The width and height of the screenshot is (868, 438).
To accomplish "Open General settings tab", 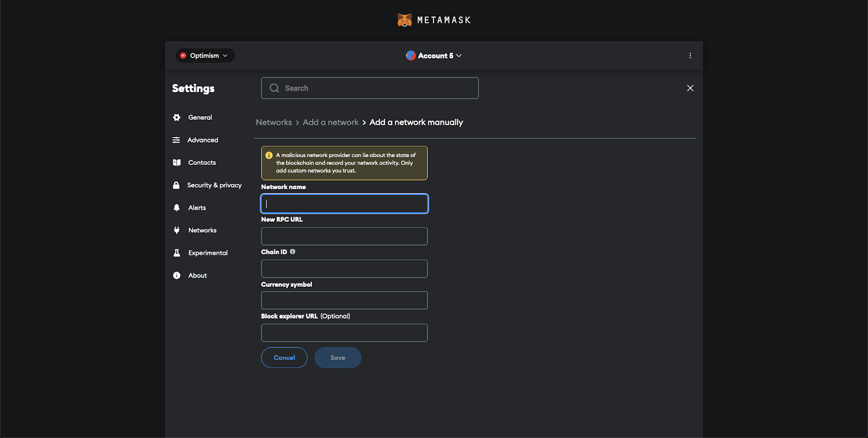I will (200, 117).
